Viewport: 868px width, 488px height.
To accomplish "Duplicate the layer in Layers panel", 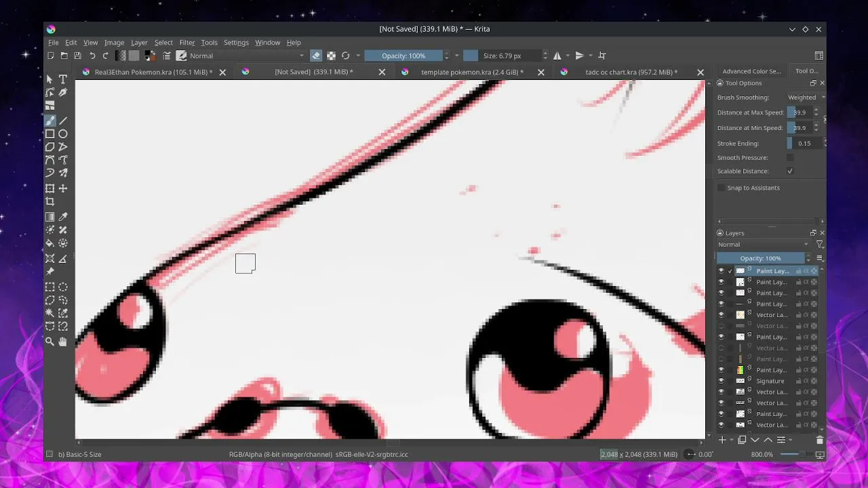I will click(742, 440).
